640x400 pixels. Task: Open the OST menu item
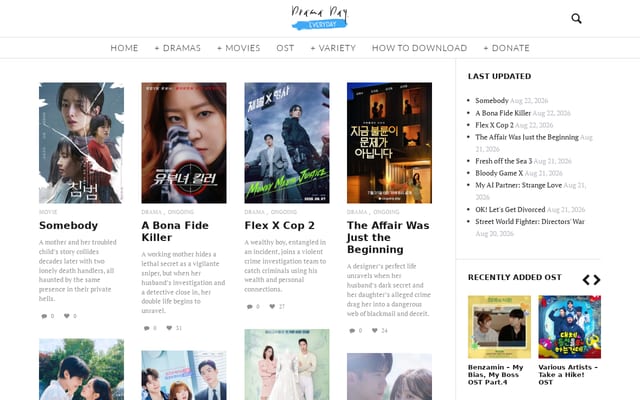pos(285,48)
